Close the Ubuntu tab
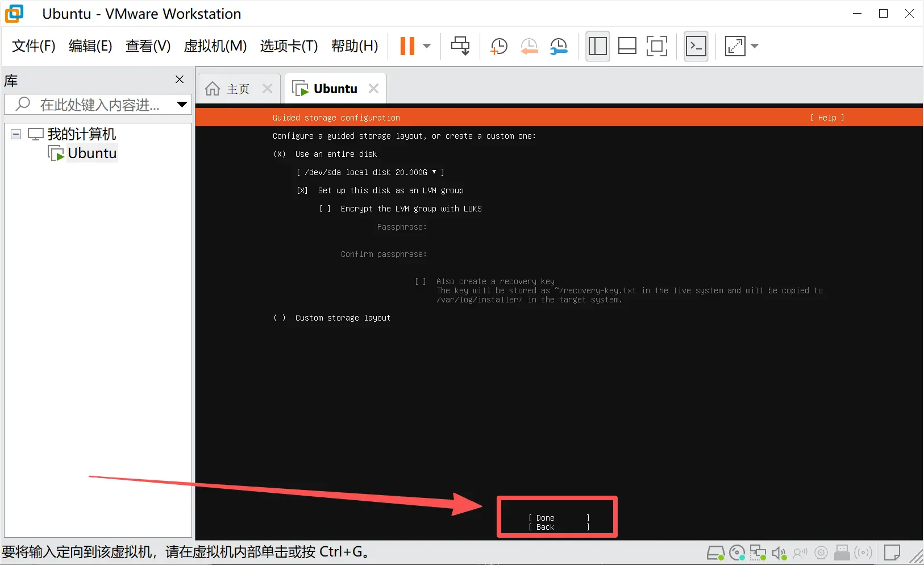 373,89
